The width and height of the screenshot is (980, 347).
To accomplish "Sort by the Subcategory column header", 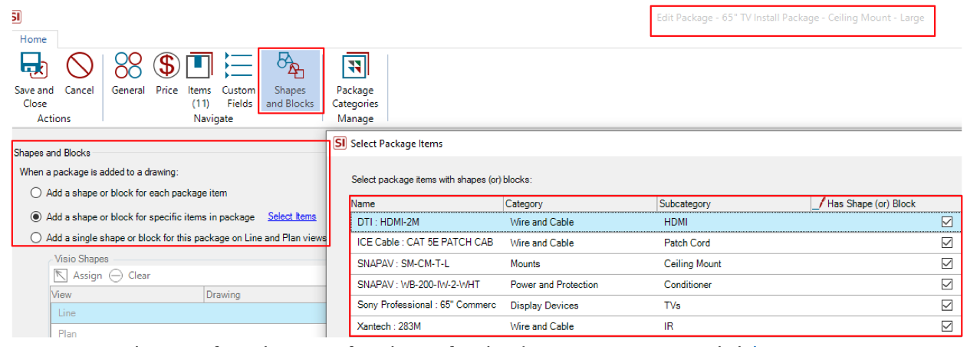I will [x=734, y=203].
